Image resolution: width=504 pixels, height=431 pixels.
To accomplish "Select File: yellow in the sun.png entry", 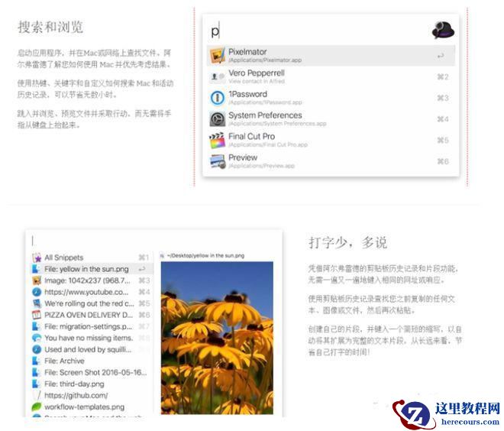I will [x=92, y=269].
